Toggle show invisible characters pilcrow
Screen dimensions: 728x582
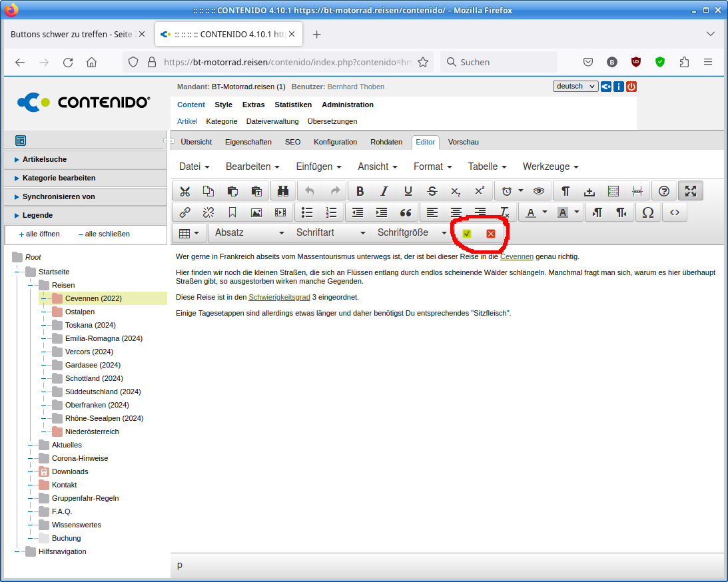(565, 191)
